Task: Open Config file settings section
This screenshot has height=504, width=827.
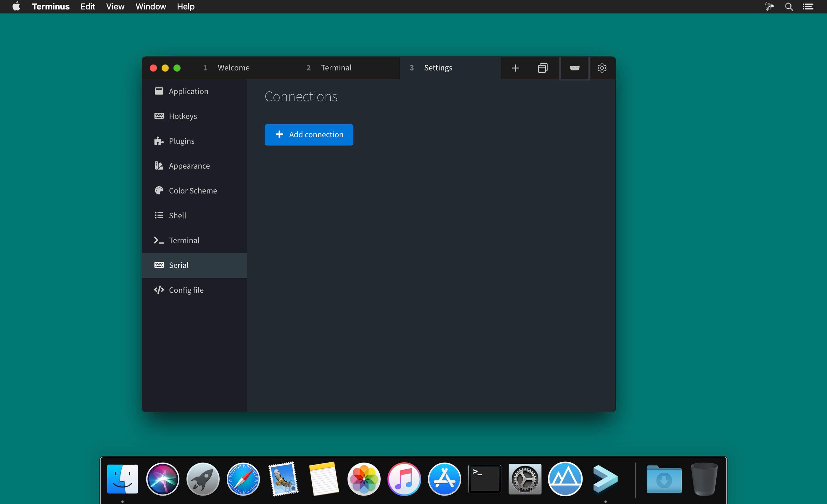Action: pos(186,290)
